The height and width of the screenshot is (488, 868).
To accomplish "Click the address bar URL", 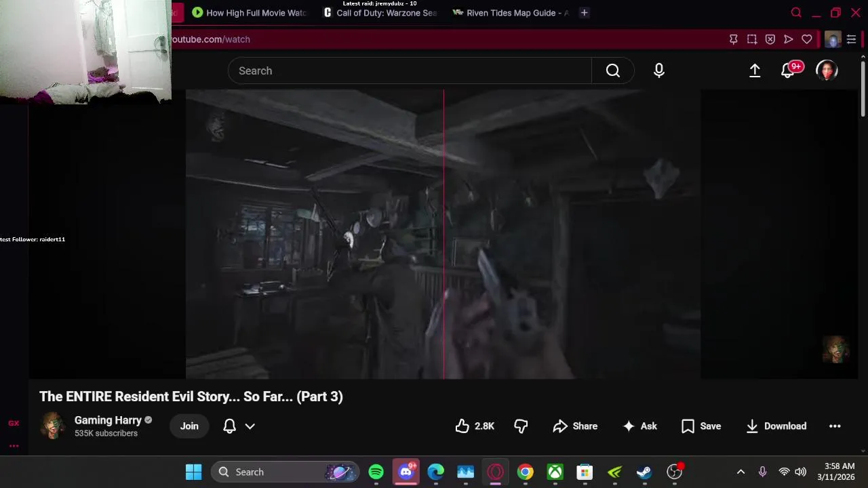I will click(x=210, y=39).
